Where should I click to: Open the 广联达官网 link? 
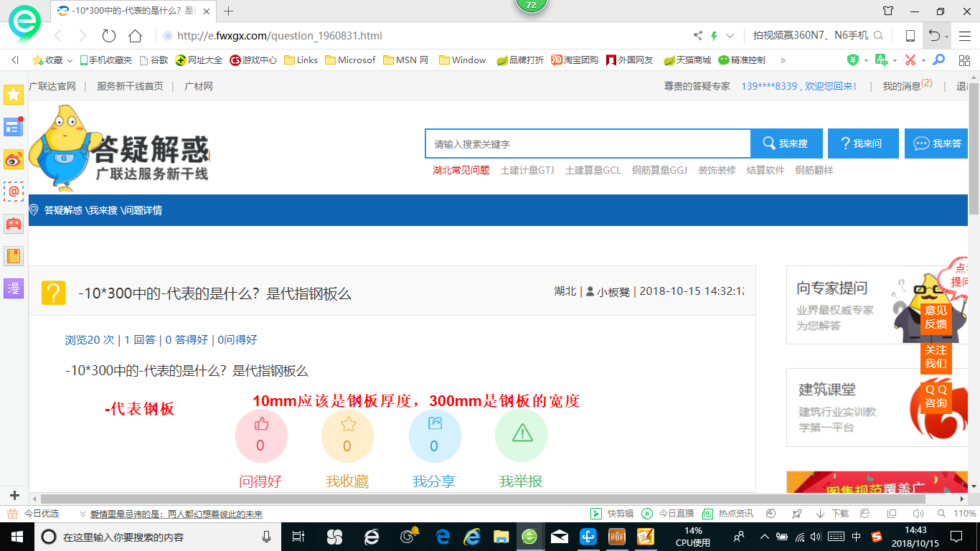click(52, 86)
